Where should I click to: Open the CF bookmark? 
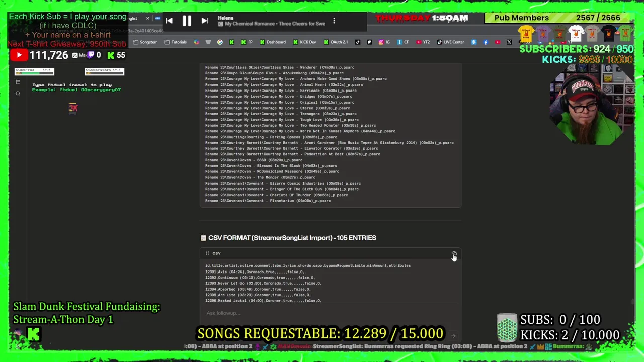(404, 42)
